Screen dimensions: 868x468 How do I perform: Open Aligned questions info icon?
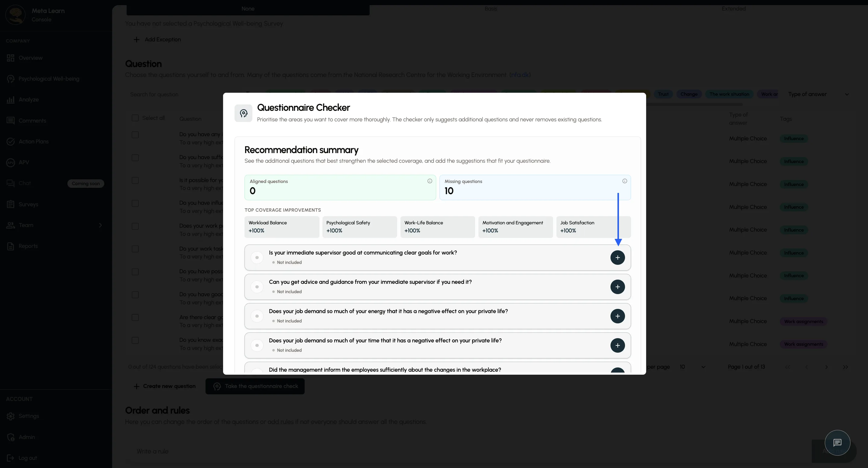click(430, 181)
